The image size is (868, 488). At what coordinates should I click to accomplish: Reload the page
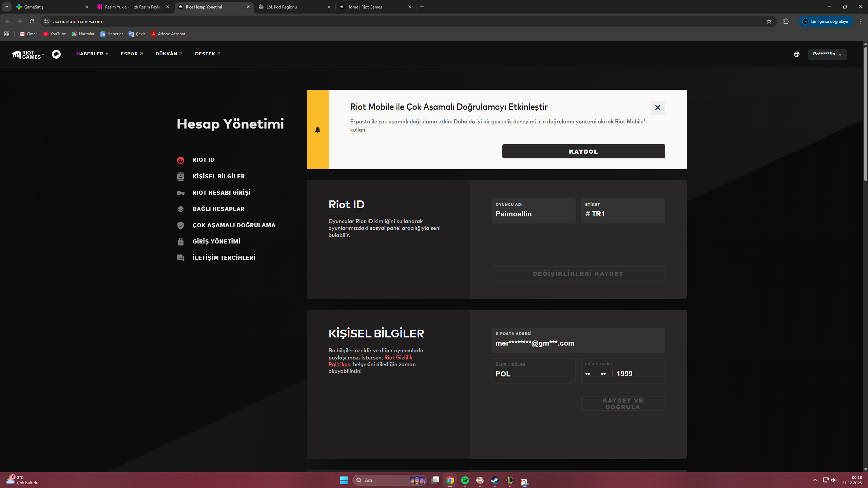[32, 21]
